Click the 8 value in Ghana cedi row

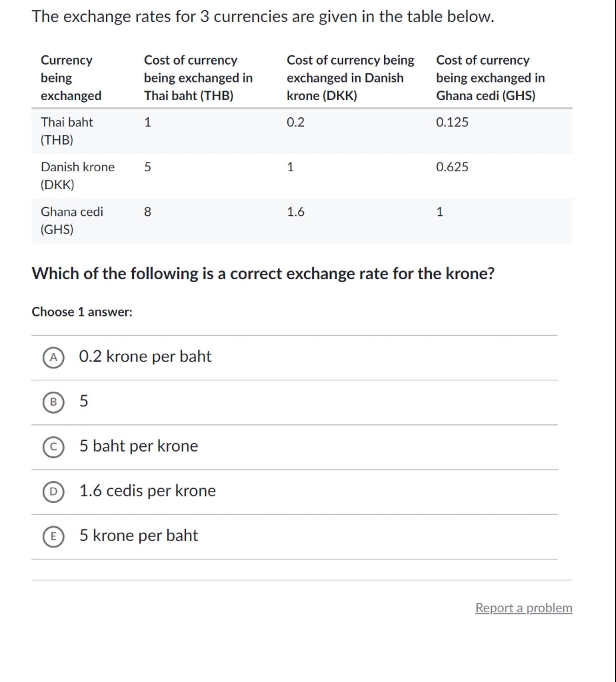click(x=148, y=212)
